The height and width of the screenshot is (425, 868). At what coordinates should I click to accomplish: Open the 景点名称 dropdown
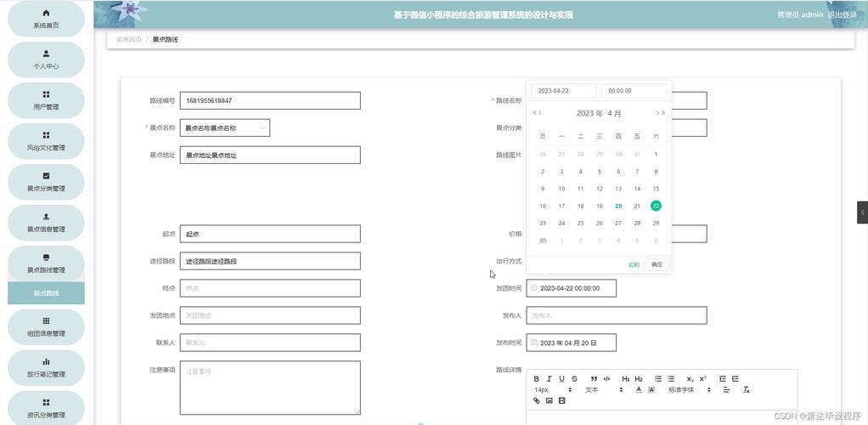click(x=225, y=128)
